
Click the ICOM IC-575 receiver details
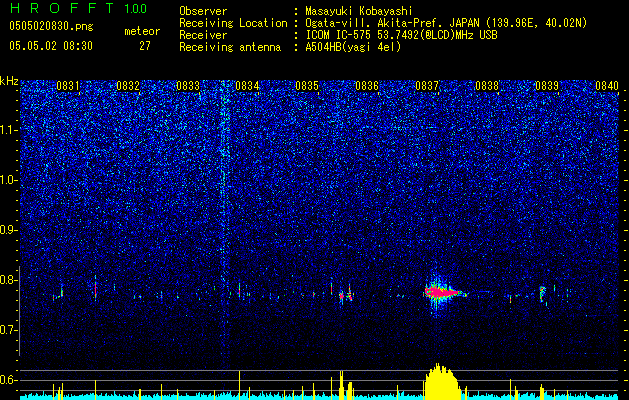[401, 35]
